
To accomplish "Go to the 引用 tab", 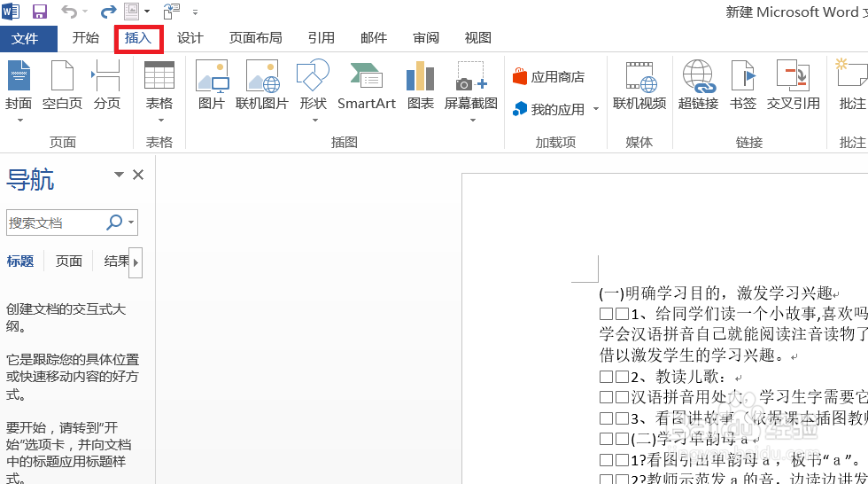I will point(322,37).
